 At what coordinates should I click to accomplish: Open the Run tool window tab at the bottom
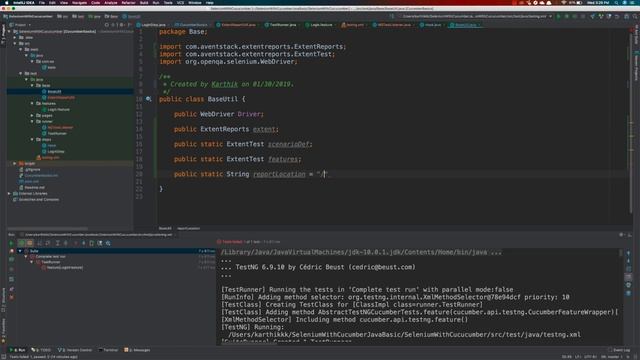17,350
